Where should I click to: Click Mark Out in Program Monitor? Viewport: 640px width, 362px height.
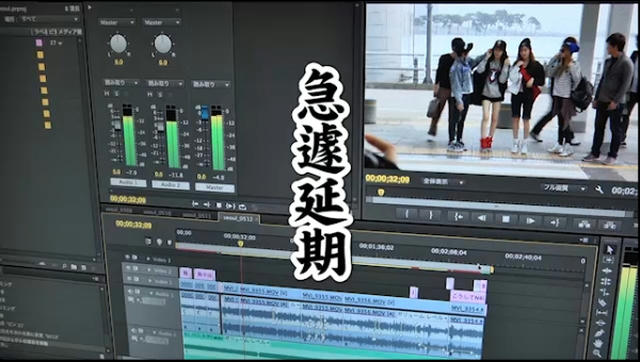tap(430, 215)
